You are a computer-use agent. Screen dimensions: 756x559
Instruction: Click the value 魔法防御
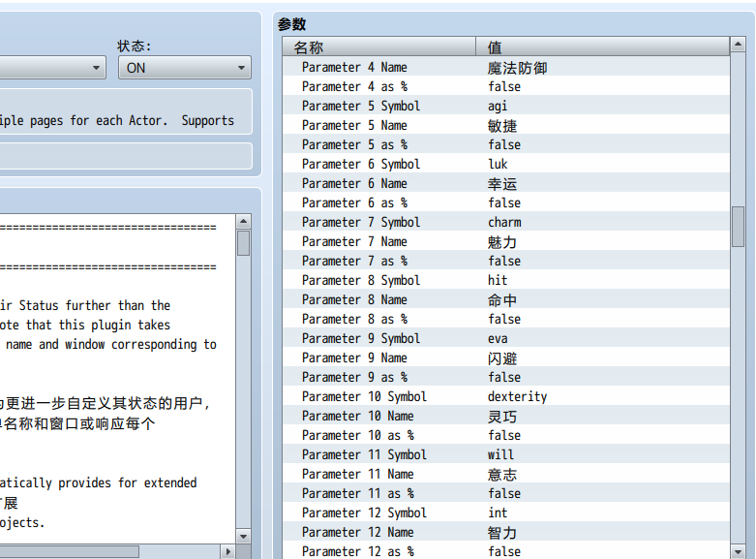517,68
